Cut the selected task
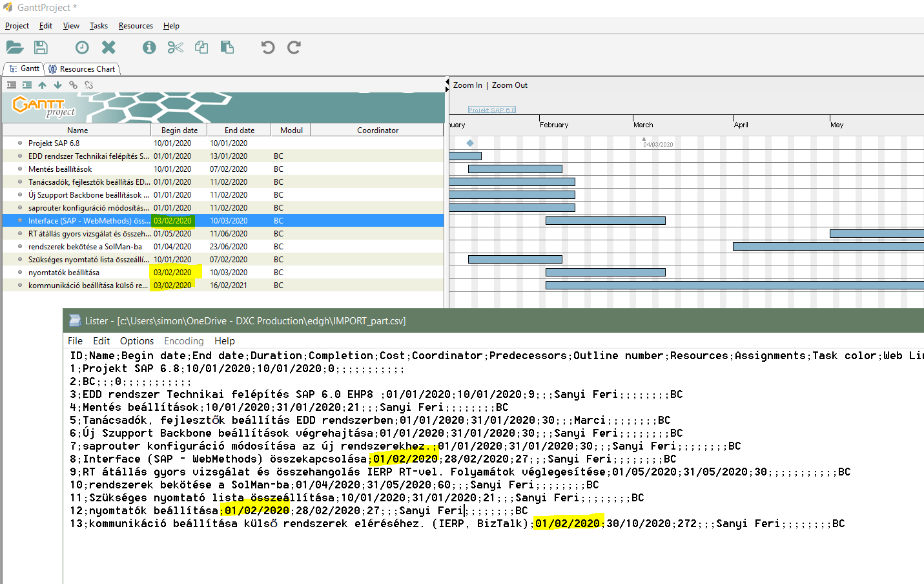 click(x=175, y=47)
